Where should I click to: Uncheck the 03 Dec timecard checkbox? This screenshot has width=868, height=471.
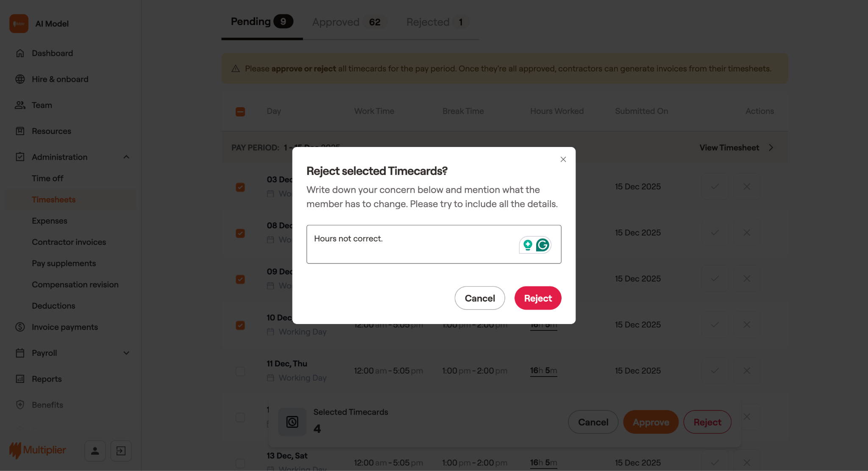(x=240, y=187)
